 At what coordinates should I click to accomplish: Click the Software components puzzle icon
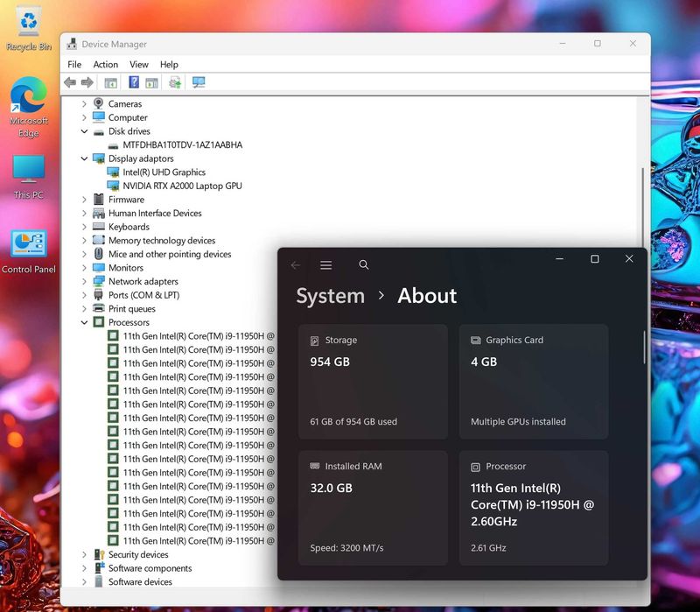click(x=99, y=568)
